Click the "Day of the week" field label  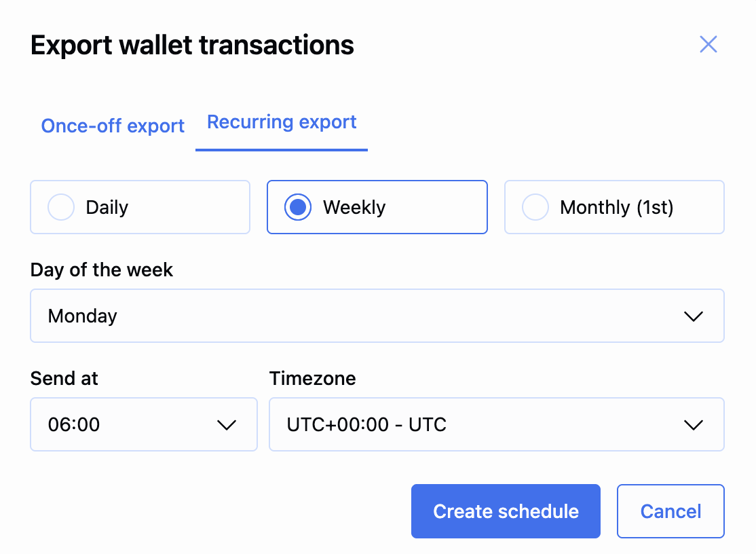tap(102, 270)
